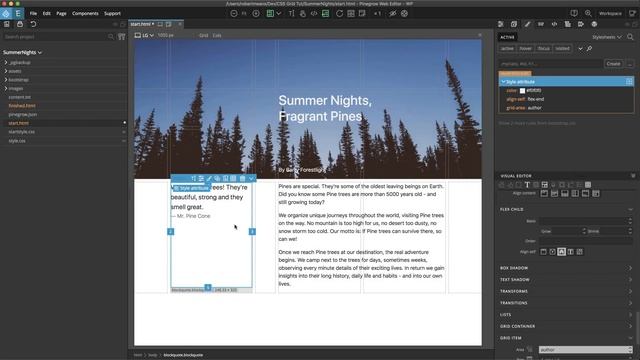Click the pin icon next to pseudo-class buttons
This screenshot has height=360, width=640.
tap(589, 49)
